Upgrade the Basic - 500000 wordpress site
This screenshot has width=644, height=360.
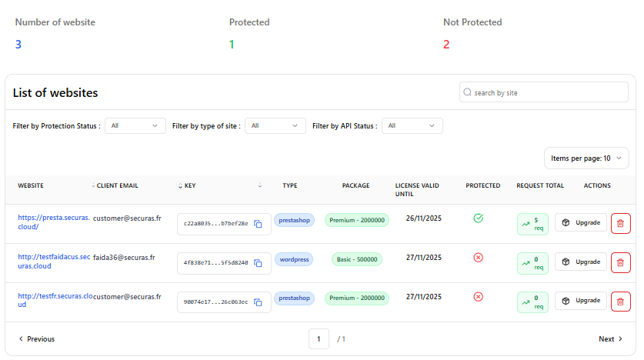coord(581,262)
